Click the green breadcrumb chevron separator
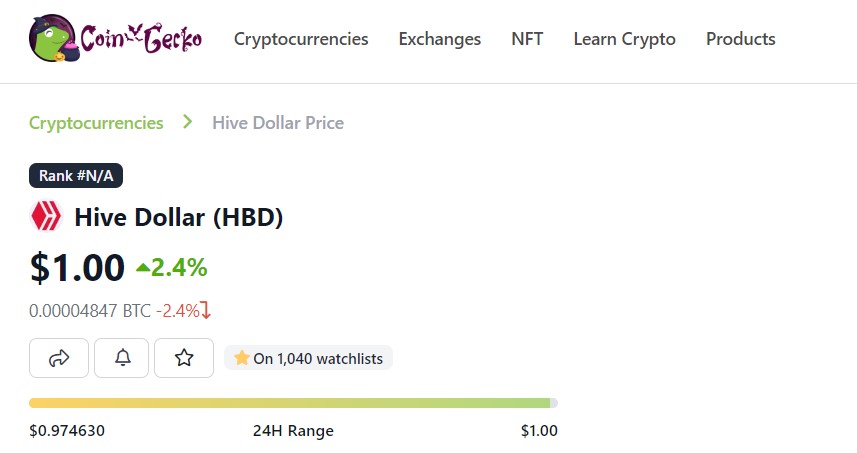 pos(187,122)
